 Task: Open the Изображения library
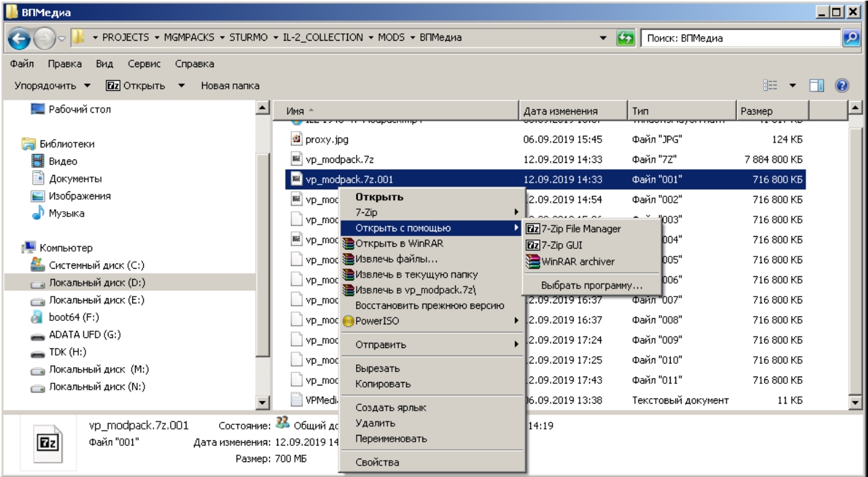pos(72,196)
